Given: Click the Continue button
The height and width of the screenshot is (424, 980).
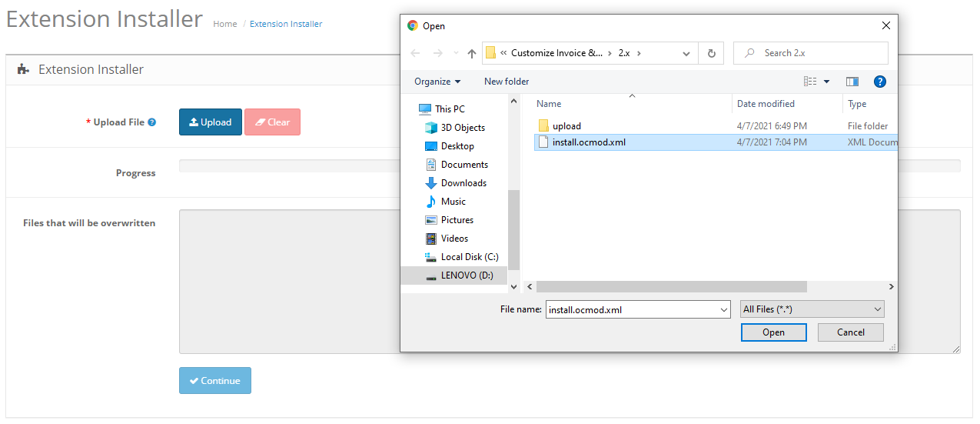Looking at the screenshot, I should coord(215,380).
